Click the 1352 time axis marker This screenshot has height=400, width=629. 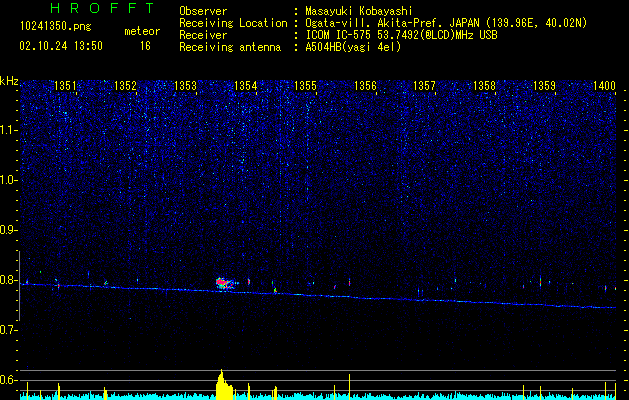point(125,85)
